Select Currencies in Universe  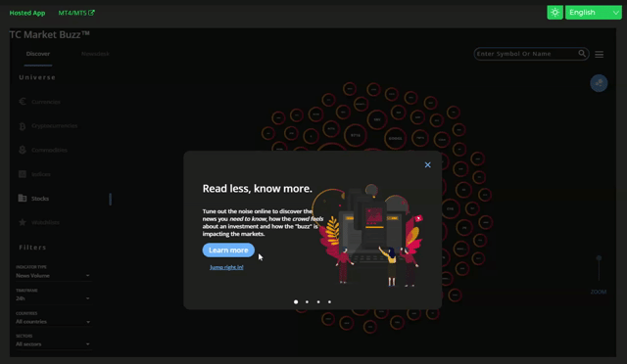pos(46,102)
